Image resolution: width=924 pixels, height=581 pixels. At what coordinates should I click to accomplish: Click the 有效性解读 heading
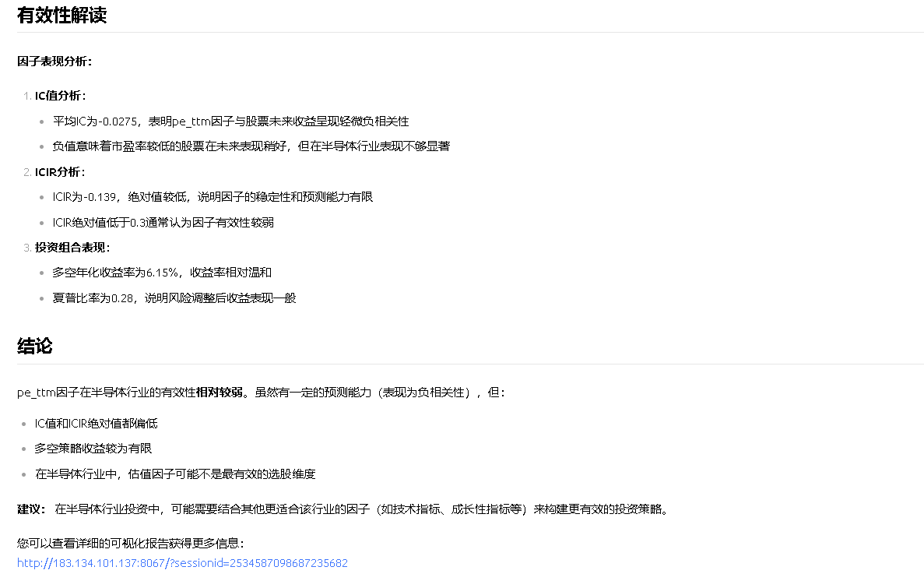(x=61, y=15)
